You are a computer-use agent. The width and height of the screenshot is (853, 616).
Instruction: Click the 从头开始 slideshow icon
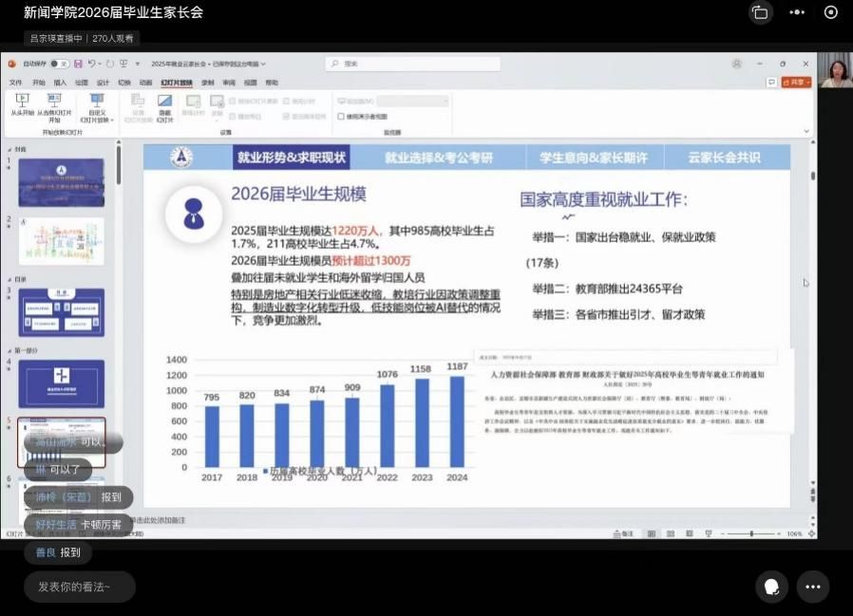point(23,101)
